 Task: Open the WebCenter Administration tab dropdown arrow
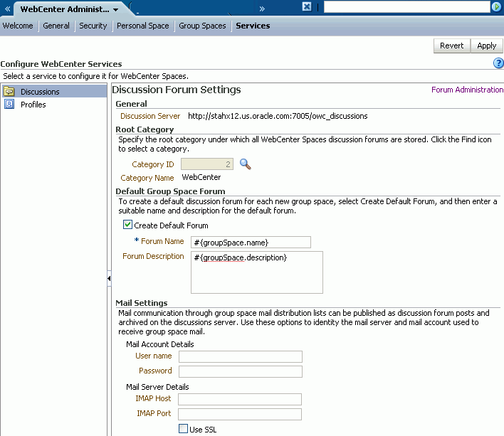[x=116, y=10]
